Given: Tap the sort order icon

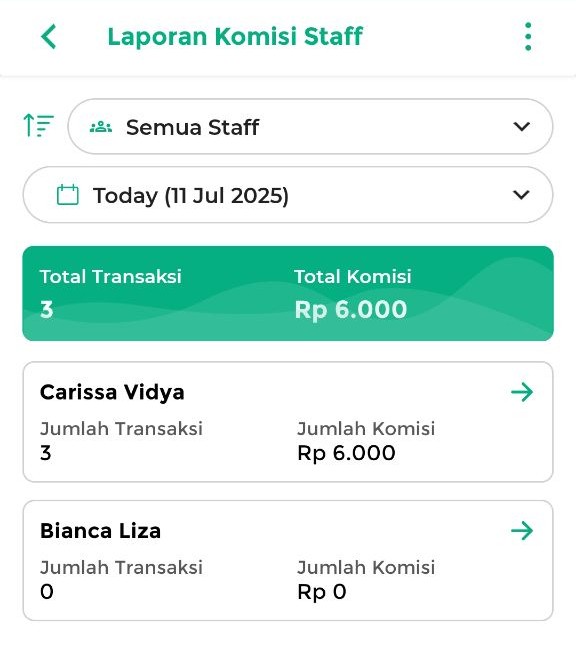Looking at the screenshot, I should (39, 125).
